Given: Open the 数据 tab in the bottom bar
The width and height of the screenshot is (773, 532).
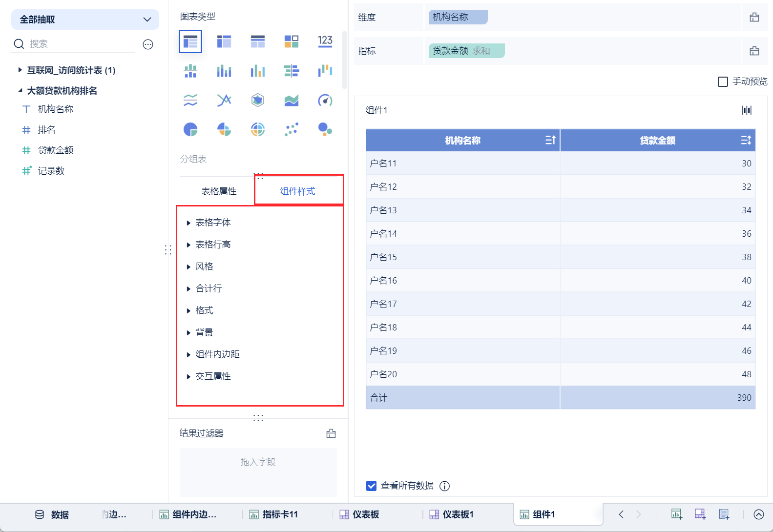Looking at the screenshot, I should coord(52,514).
